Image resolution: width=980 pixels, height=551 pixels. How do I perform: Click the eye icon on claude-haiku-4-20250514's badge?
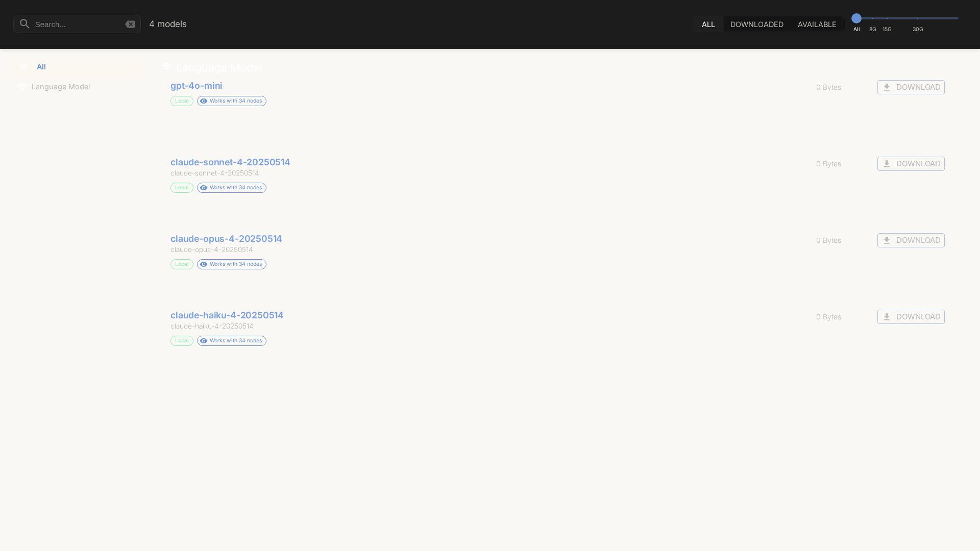pos(204,341)
